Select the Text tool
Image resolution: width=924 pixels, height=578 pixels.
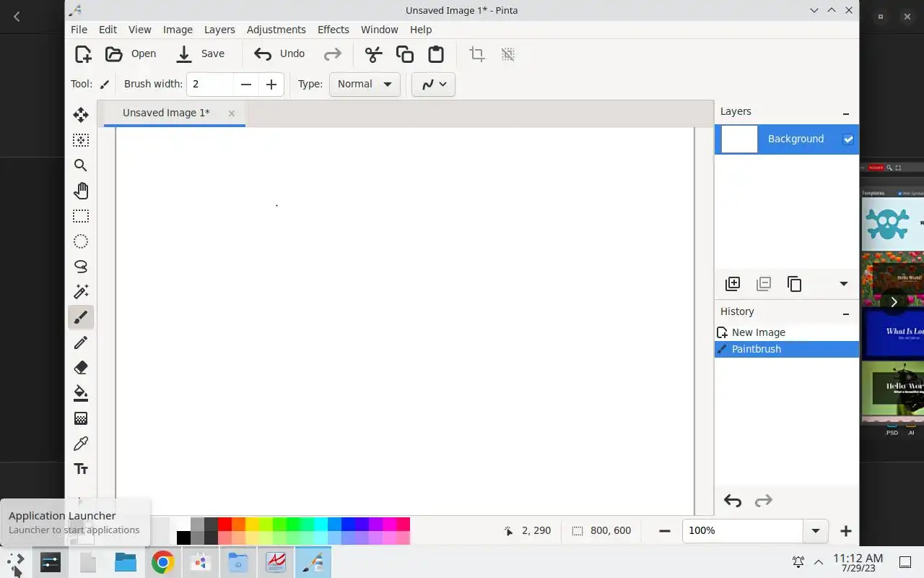81,469
